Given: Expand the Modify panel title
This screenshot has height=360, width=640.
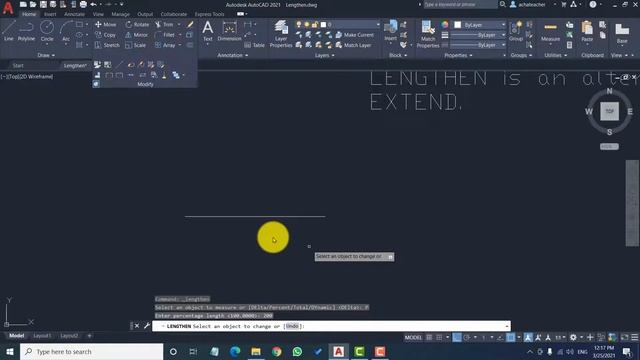Looking at the screenshot, I should tap(145, 84).
